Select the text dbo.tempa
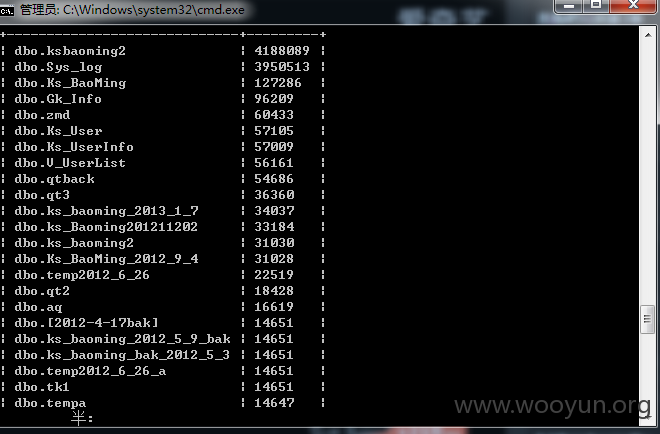Screen dimensions: 660x434 pos(50,403)
